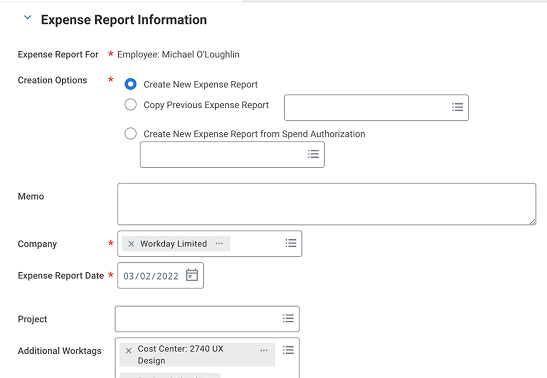Click the Expense Report Information heading

click(x=124, y=20)
